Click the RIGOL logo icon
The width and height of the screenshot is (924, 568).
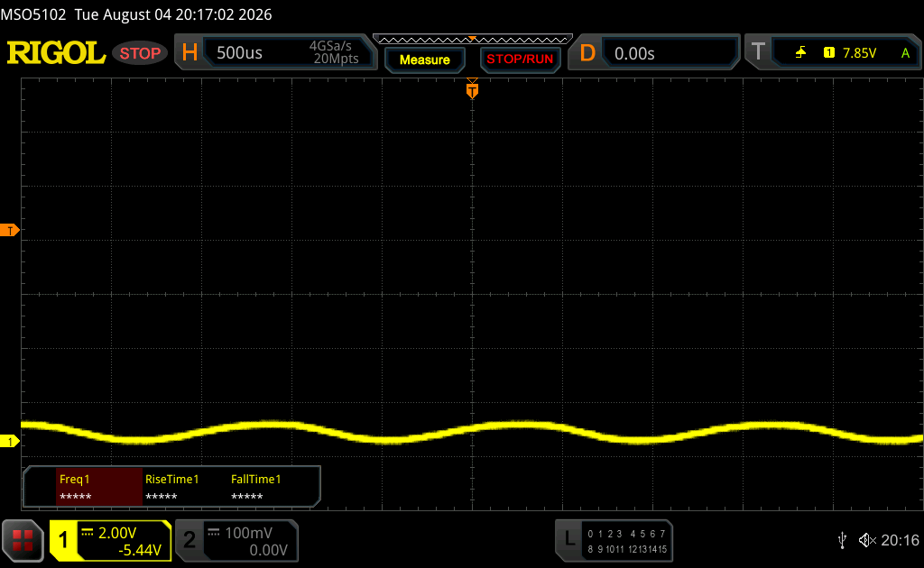(56, 53)
